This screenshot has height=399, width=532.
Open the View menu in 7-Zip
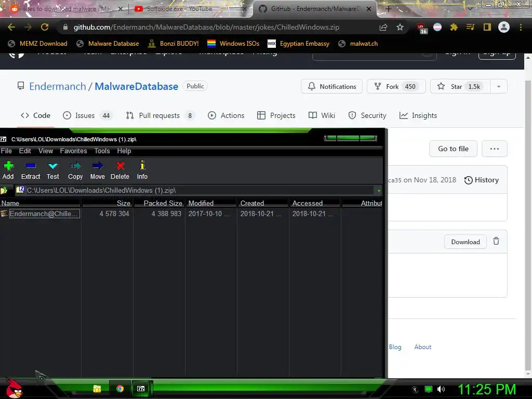tap(46, 151)
